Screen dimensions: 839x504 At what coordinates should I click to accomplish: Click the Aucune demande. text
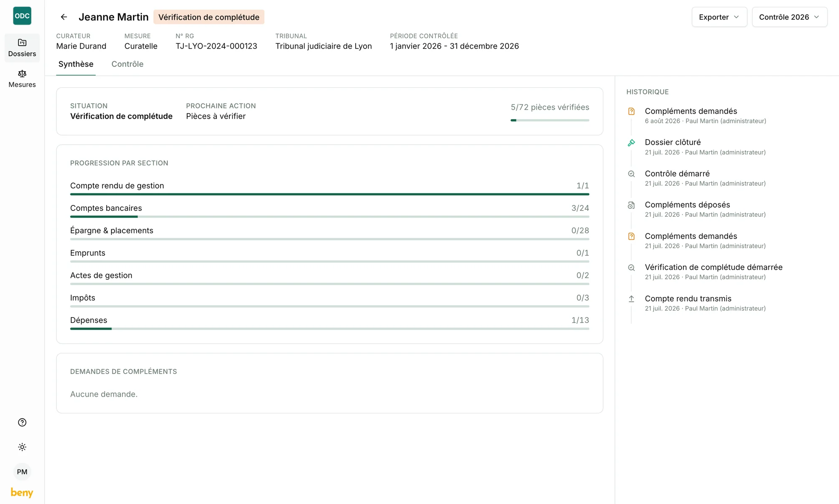[104, 394]
